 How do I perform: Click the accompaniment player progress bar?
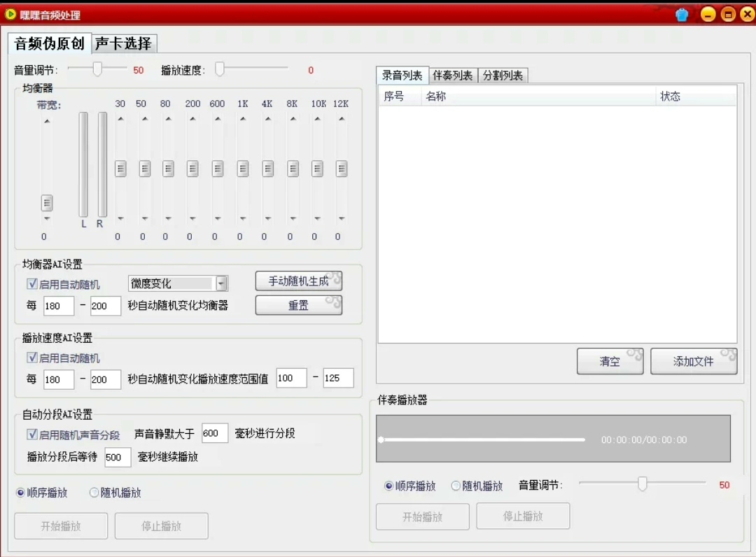[482, 439]
